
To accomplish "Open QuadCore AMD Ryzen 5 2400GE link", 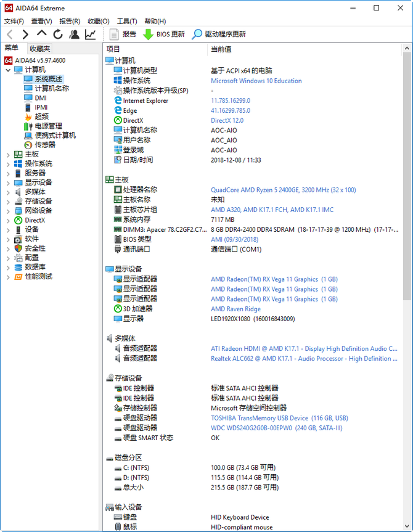I will click(284, 190).
